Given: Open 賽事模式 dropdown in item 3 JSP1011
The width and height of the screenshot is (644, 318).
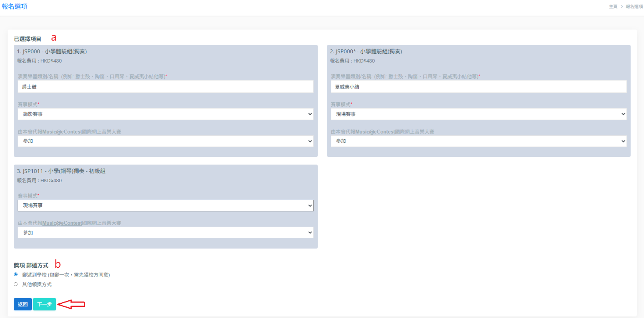Looking at the screenshot, I should point(165,205).
